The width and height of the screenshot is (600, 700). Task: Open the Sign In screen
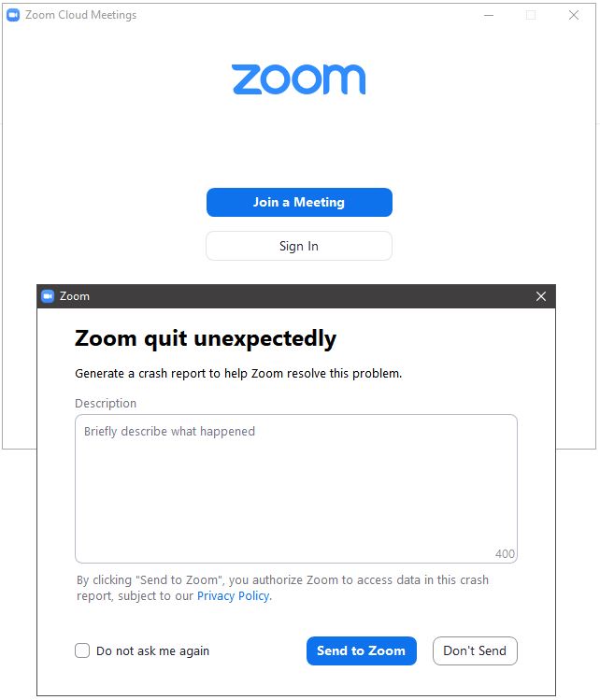click(x=299, y=246)
